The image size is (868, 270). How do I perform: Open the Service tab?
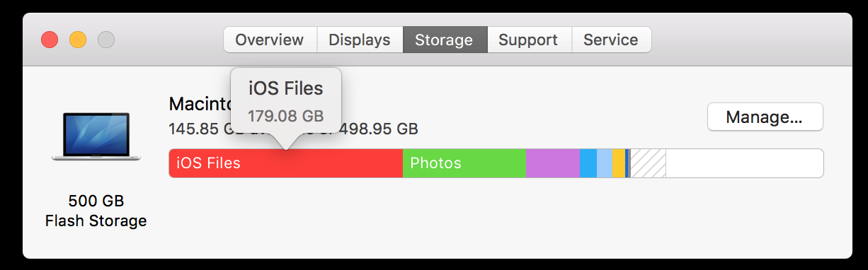point(611,40)
